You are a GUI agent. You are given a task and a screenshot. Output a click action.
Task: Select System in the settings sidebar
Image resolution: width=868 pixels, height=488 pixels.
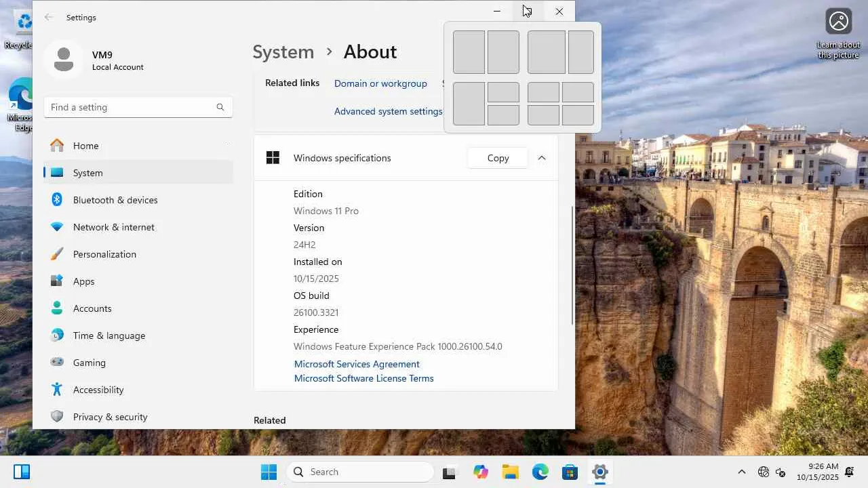(138, 173)
